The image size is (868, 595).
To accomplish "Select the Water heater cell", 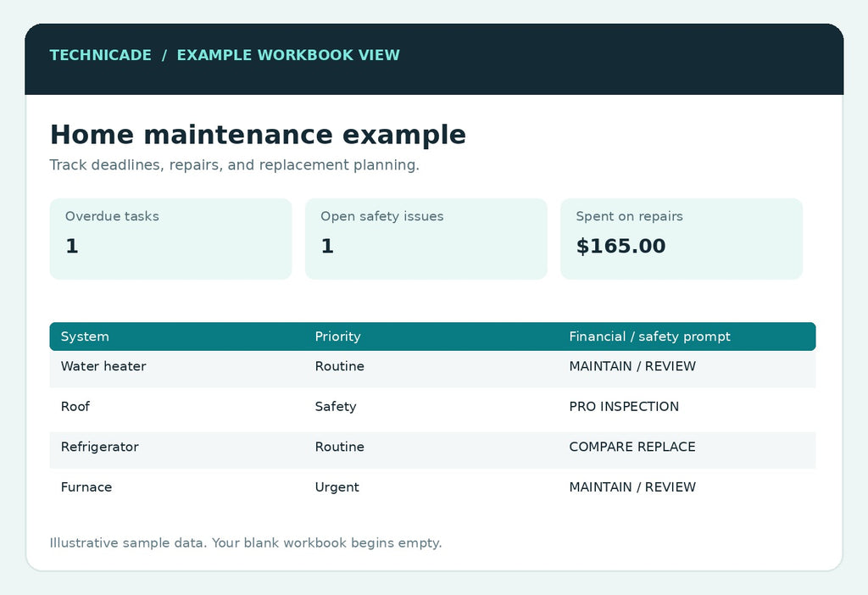I will [103, 366].
